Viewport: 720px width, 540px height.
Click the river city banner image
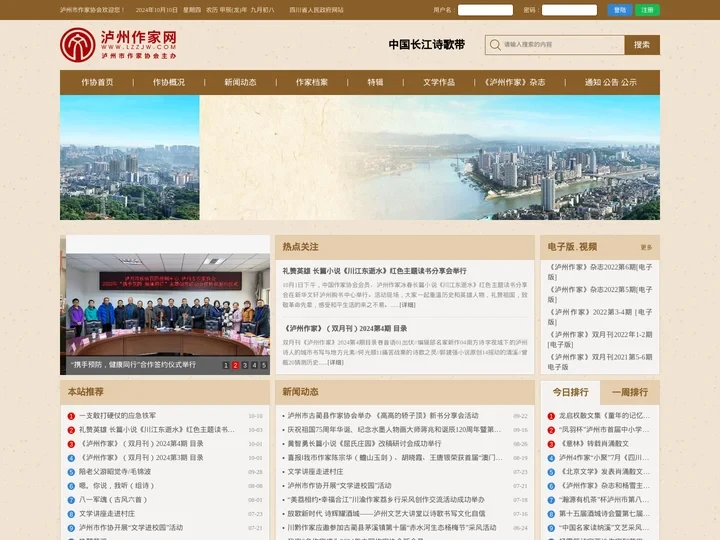(430, 158)
